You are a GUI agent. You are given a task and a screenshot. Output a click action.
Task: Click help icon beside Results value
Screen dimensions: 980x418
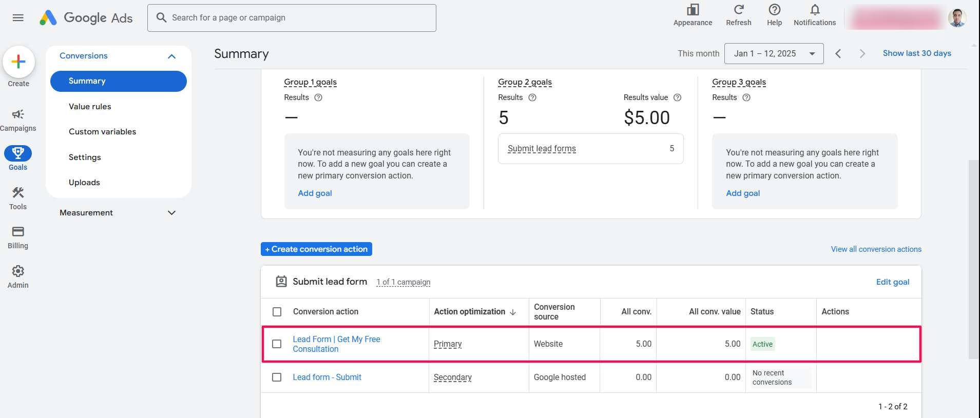(677, 97)
